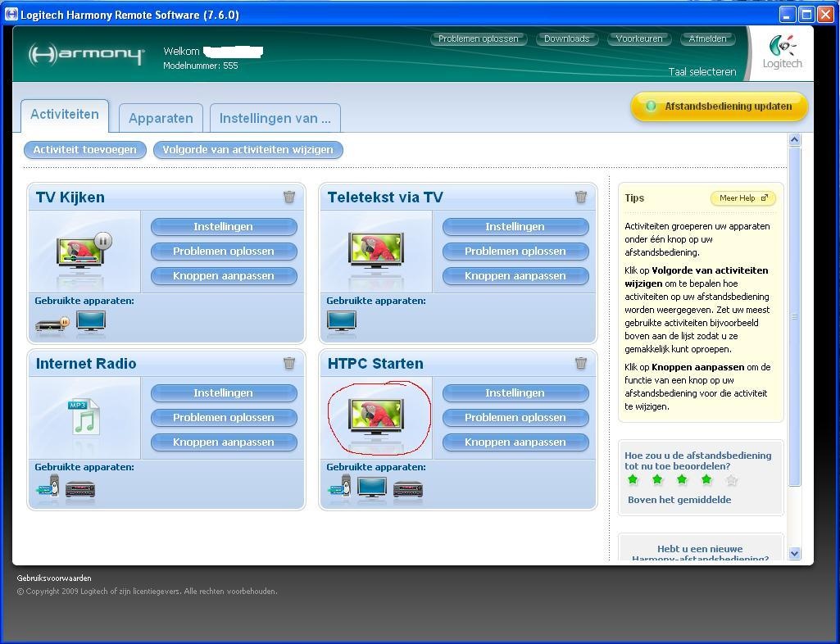Screen dimensions: 840x644
Task: Delete the TV Kijken activity via trash icon
Action: (289, 197)
